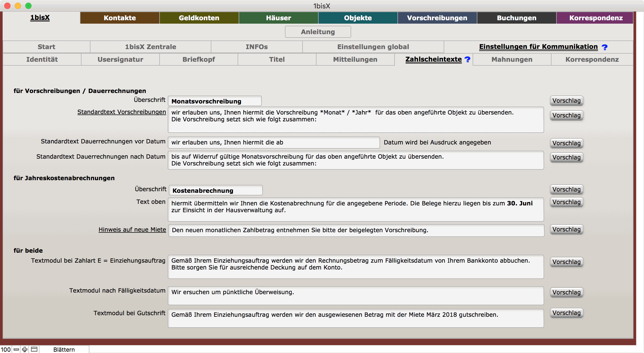Select the Objekte module tab
This screenshot has height=353, width=644.
pos(358,18)
